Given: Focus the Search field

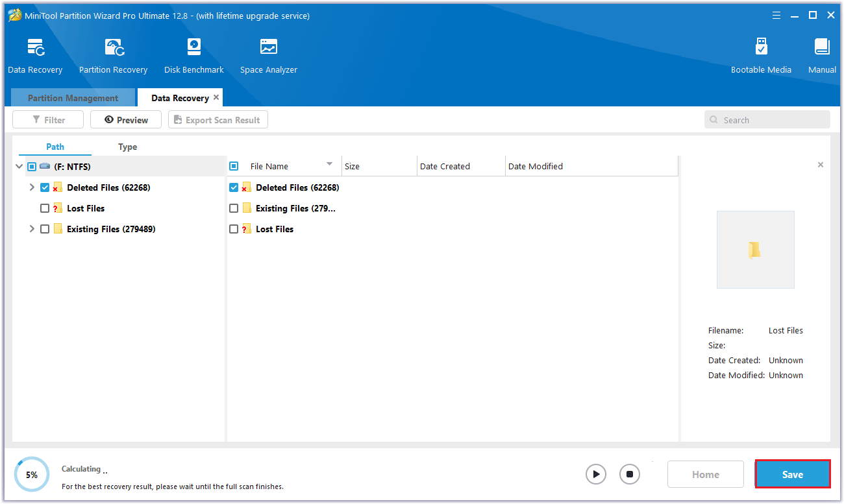Looking at the screenshot, I should coord(767,119).
